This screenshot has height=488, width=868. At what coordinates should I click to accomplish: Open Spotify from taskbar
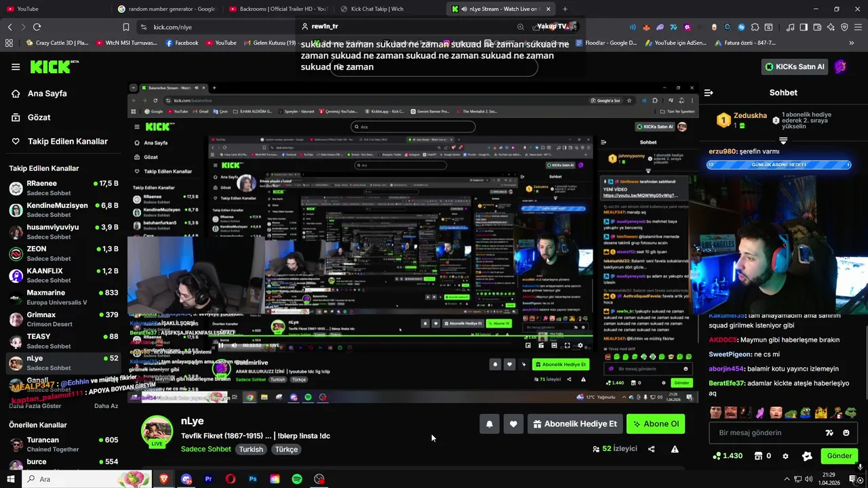297,479
